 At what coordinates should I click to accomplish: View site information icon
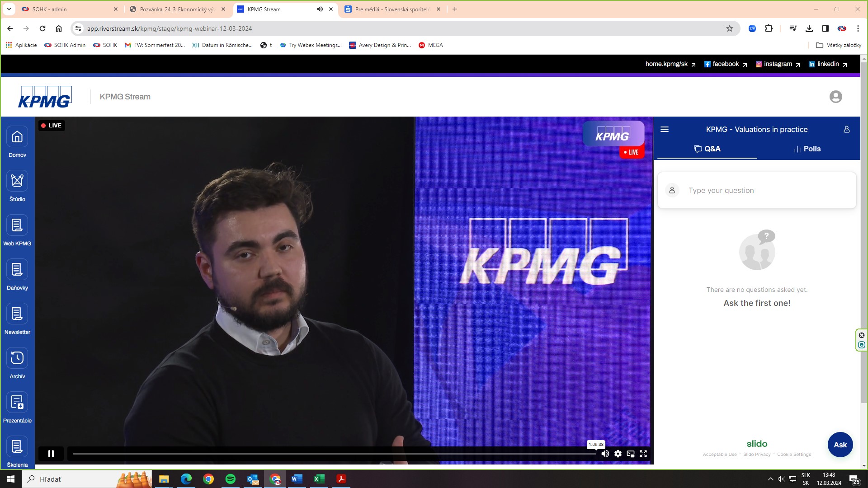pos(78,28)
